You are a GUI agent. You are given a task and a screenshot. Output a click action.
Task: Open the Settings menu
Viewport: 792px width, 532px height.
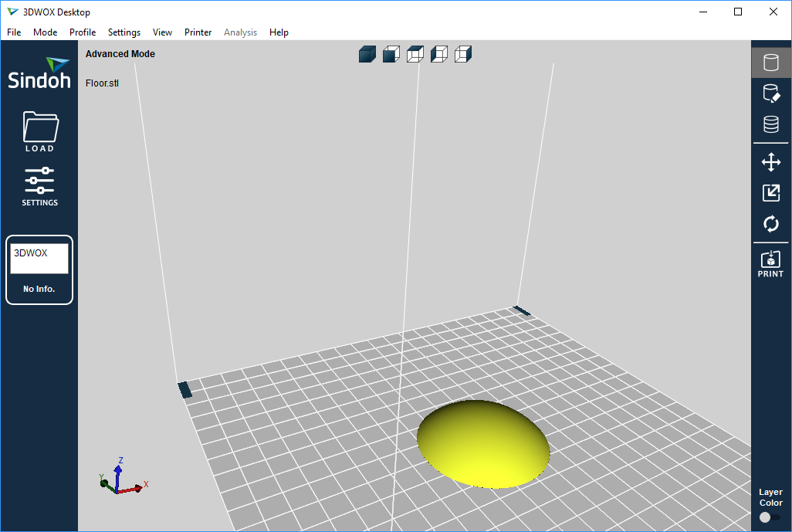(x=124, y=32)
